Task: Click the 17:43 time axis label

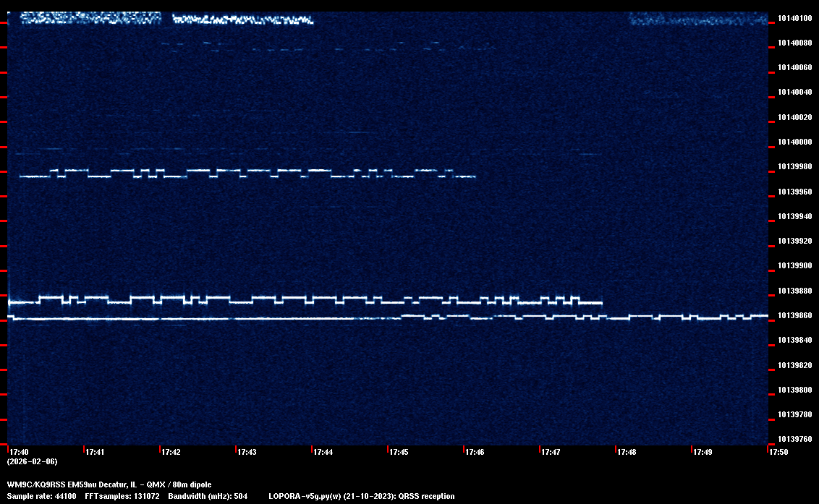Action: tap(247, 452)
